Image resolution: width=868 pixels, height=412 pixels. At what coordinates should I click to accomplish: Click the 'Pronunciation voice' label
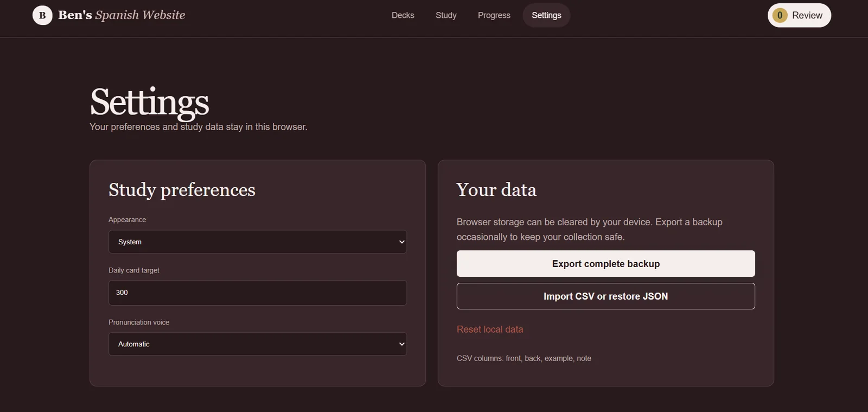[139, 322]
